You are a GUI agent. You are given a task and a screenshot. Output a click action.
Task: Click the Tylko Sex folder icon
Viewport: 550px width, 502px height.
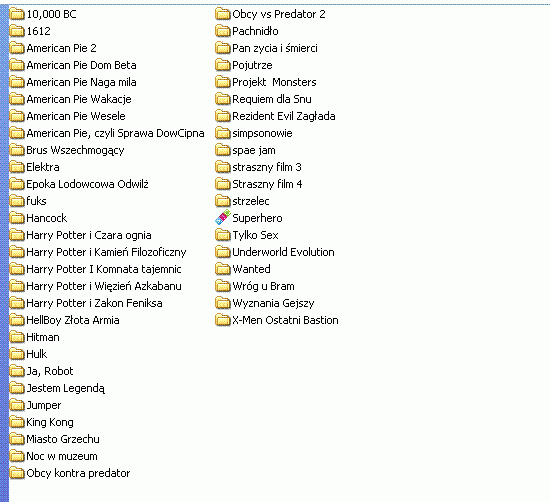(223, 235)
